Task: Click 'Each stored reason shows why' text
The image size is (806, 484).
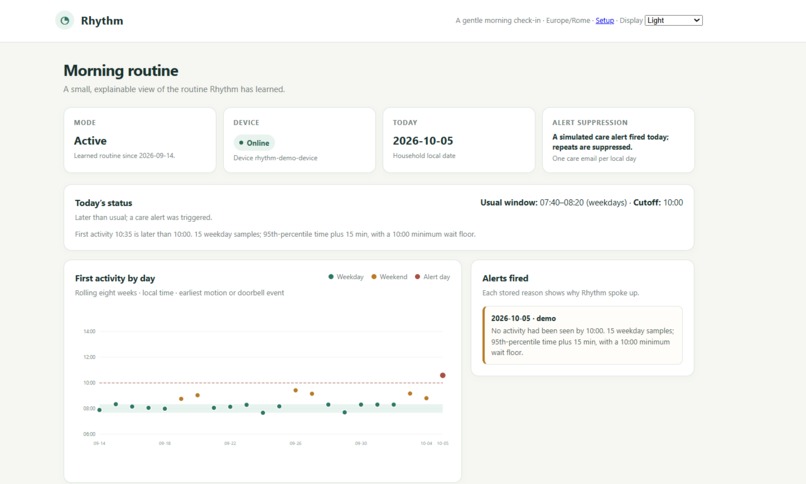Action: [x=561, y=293]
